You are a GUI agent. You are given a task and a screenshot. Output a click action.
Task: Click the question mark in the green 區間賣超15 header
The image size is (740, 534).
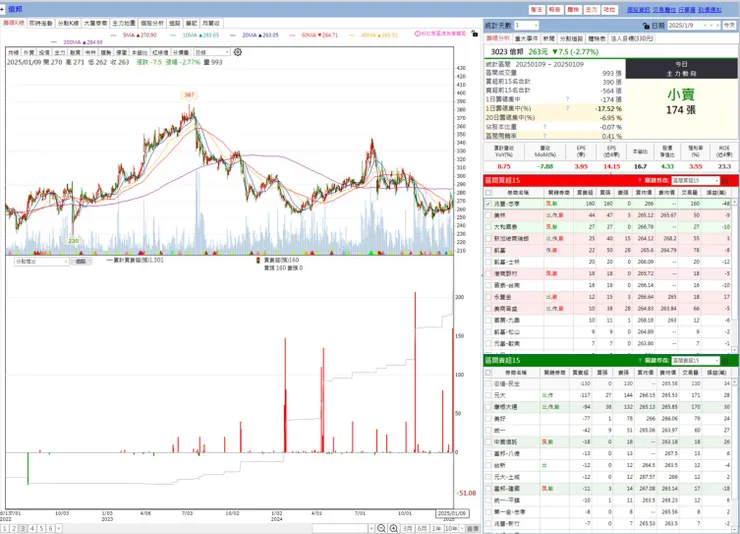point(640,360)
